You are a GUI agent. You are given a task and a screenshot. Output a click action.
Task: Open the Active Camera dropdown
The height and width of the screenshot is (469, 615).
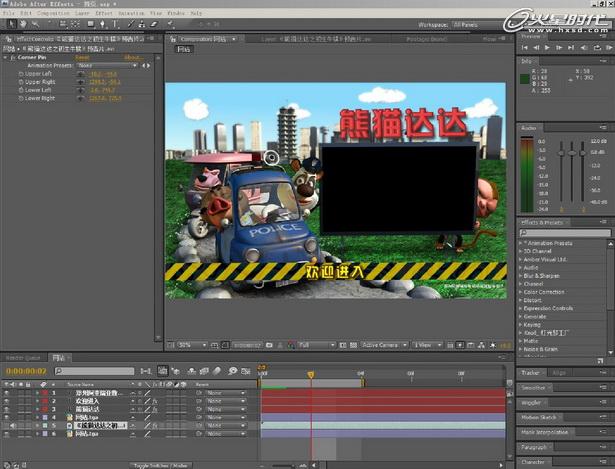pos(384,345)
